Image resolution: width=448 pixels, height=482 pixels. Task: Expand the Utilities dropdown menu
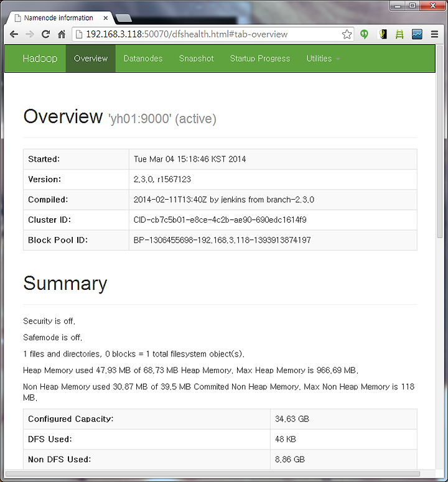point(323,58)
